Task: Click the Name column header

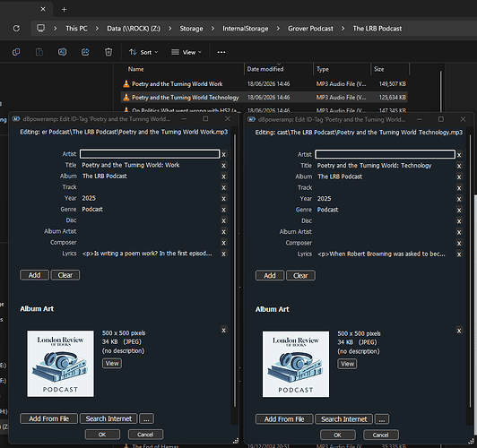Action: pyautogui.click(x=135, y=69)
